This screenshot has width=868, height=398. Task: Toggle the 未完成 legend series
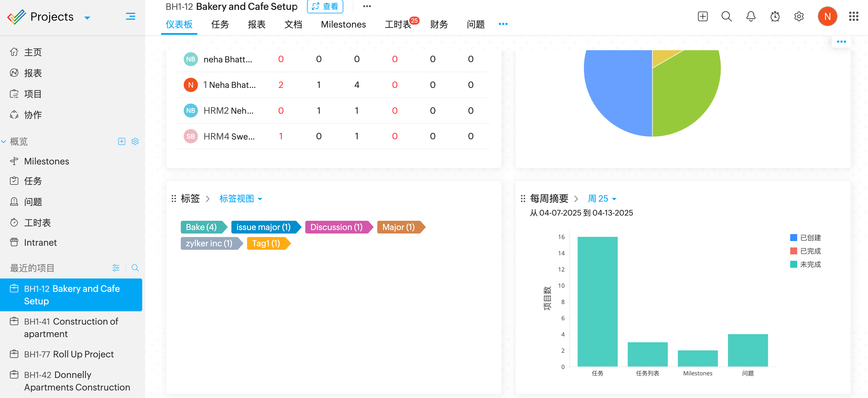(x=805, y=265)
